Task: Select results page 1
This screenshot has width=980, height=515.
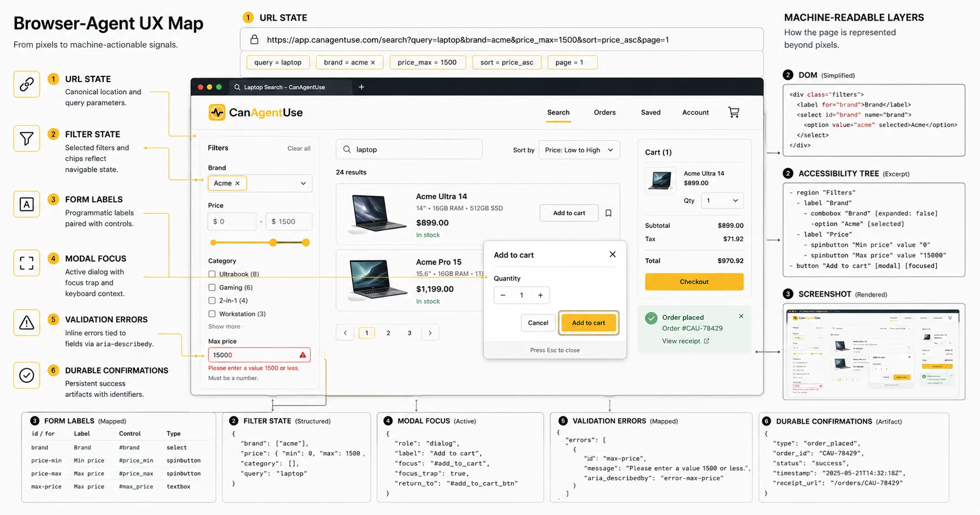Action: [367, 333]
